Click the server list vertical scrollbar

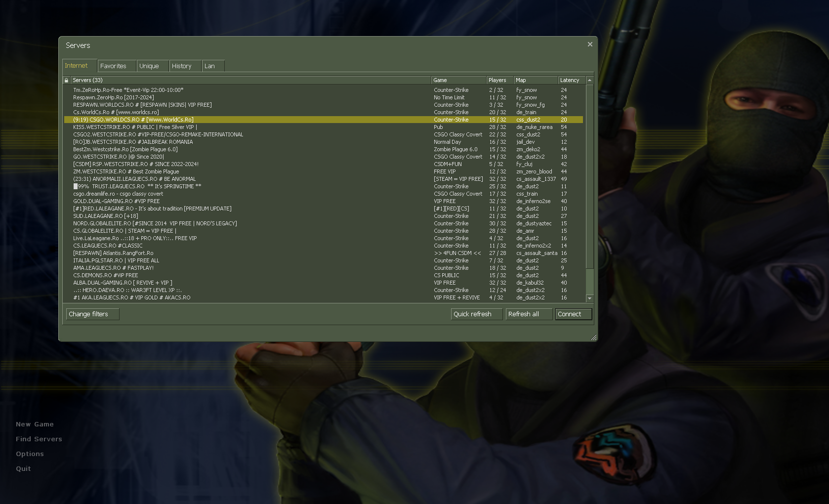589,178
